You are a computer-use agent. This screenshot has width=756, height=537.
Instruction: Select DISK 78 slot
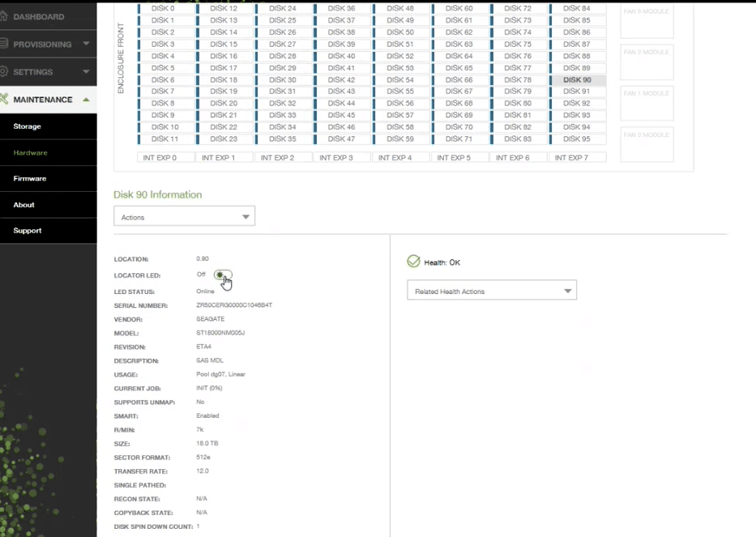coord(519,80)
